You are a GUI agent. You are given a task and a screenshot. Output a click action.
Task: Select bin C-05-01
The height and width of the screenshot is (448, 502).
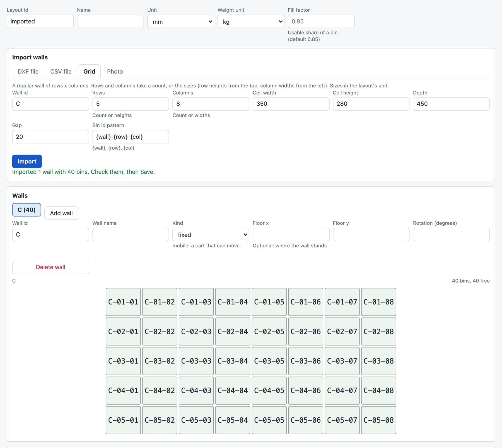pyautogui.click(x=123, y=420)
